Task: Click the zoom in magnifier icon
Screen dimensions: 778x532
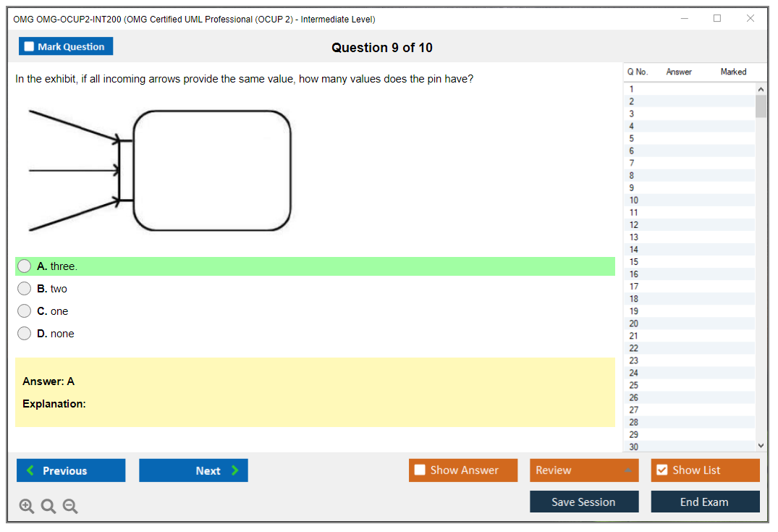Action: pos(26,507)
